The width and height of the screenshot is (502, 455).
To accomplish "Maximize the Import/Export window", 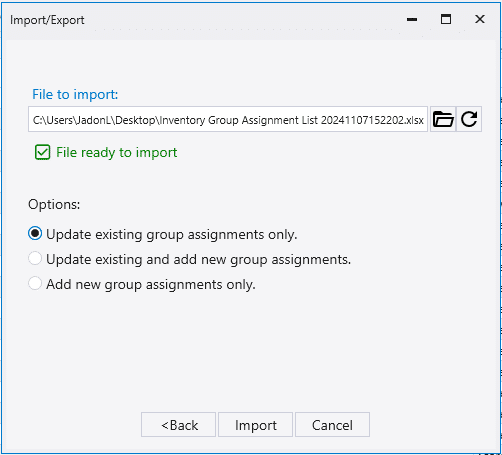I will point(446,19).
